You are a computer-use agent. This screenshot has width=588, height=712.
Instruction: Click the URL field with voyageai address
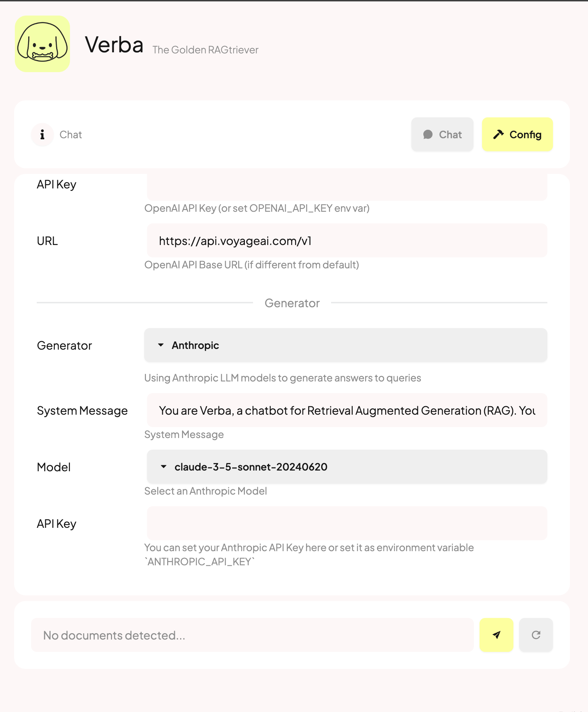347,240
